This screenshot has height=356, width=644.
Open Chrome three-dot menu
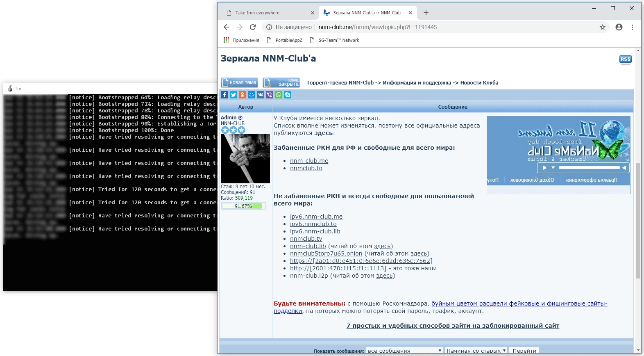[x=632, y=27]
